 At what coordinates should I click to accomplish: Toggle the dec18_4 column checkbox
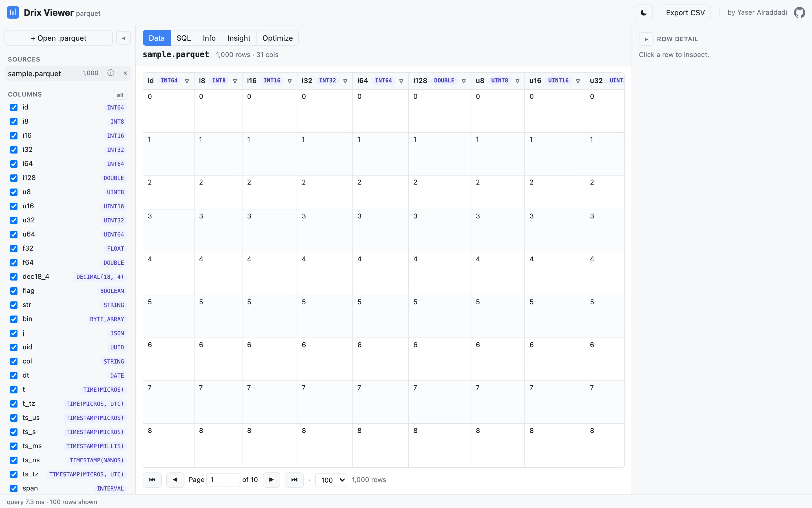pyautogui.click(x=14, y=277)
